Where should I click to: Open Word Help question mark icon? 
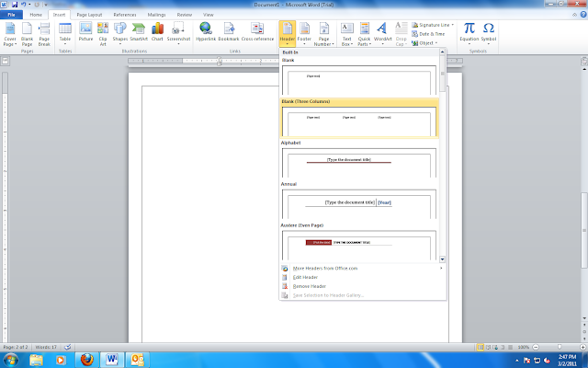[x=583, y=15]
